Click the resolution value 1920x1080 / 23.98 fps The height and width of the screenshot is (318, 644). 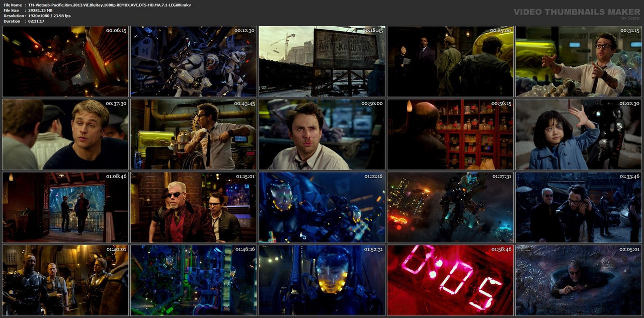click(49, 16)
